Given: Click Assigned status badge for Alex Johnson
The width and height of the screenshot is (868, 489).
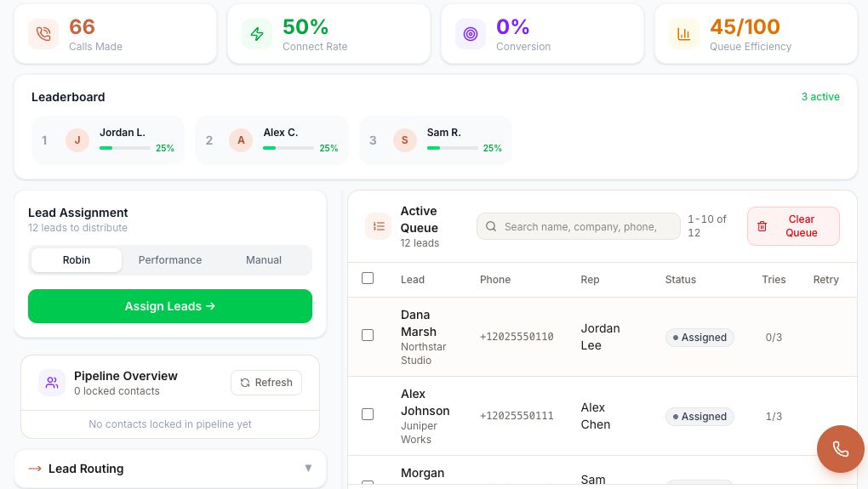Looking at the screenshot, I should (700, 417).
